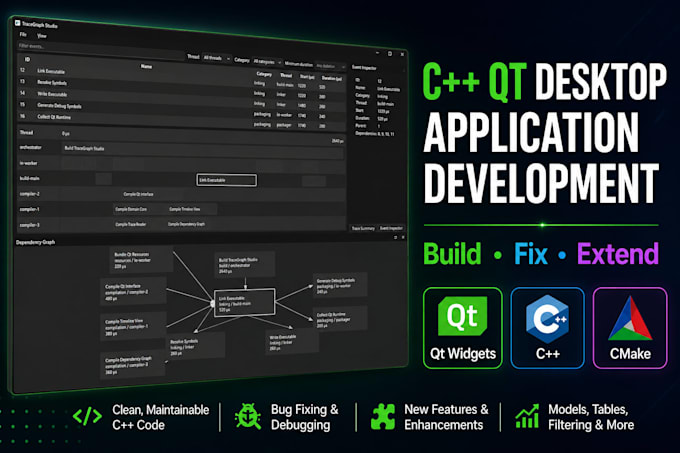The height and width of the screenshot is (453, 680).
Task: Select the Build TraceGraph Studio graph node
Action: click(245, 265)
